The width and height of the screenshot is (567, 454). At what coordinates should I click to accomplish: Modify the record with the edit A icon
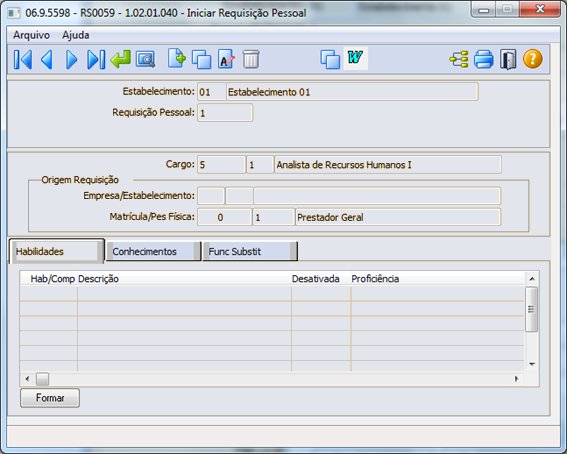[x=226, y=59]
